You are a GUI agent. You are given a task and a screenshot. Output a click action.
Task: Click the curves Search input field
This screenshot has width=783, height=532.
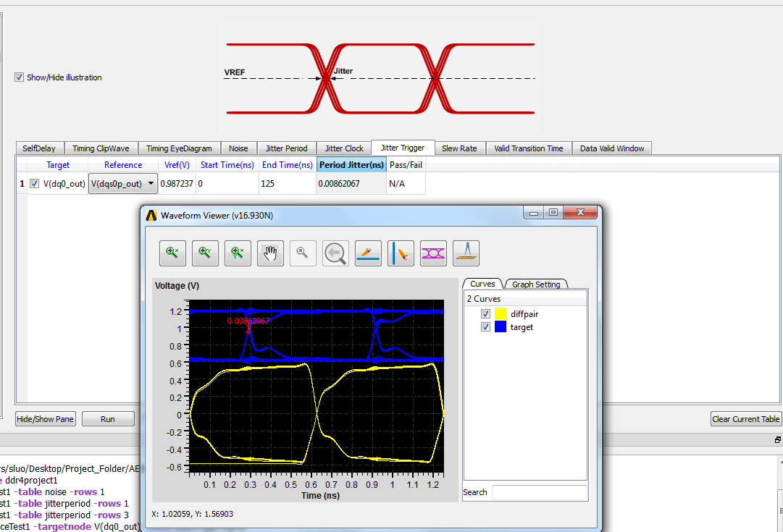[539, 492]
